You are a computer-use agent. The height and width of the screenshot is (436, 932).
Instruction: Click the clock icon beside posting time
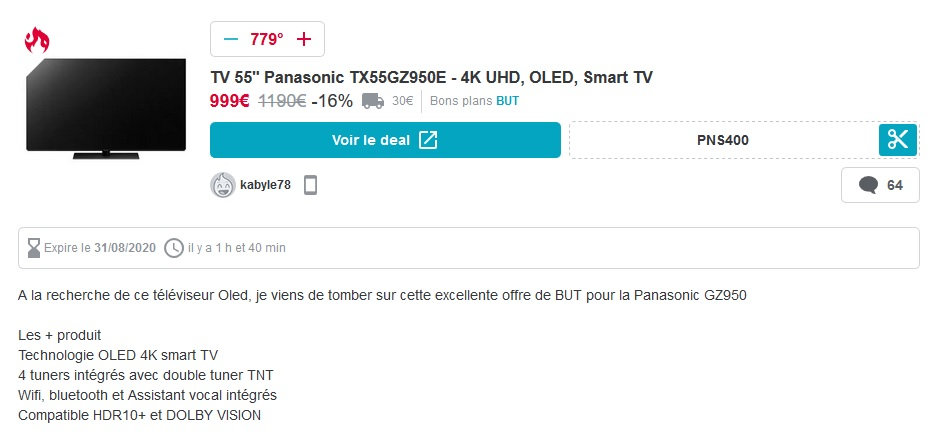click(x=174, y=248)
